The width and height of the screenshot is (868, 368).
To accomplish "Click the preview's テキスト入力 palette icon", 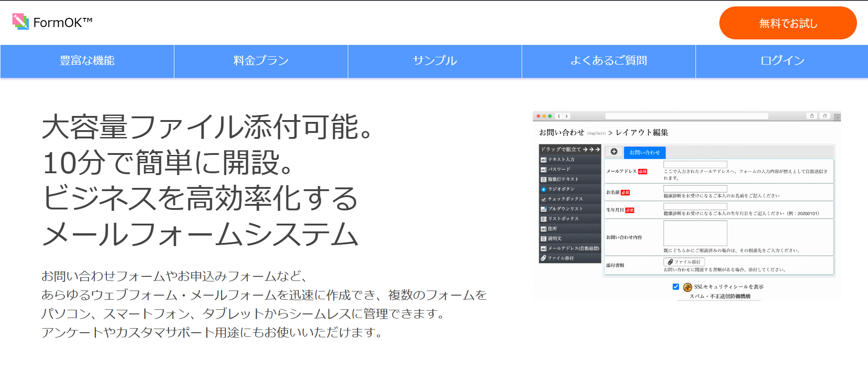I will pos(544,159).
